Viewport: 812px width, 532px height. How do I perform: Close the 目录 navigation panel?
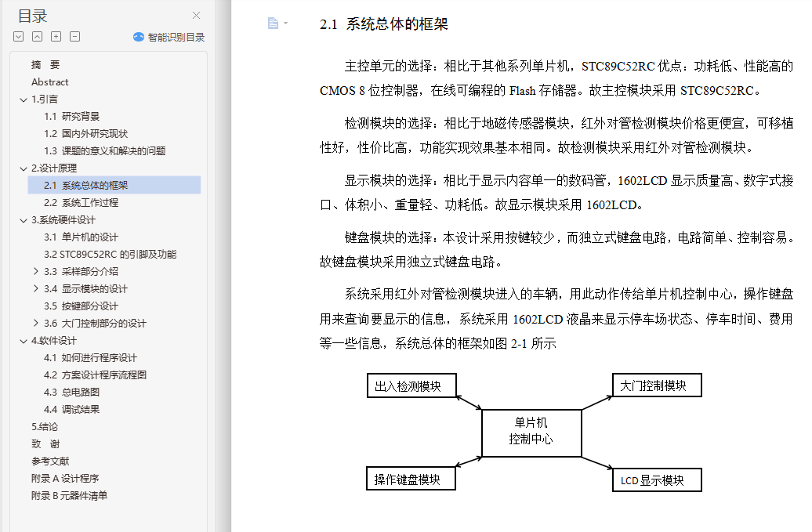(196, 16)
